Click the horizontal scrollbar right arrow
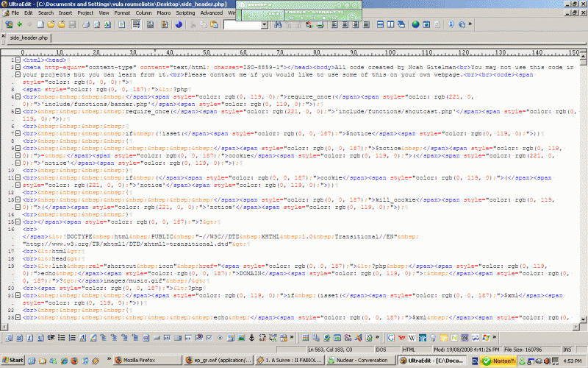The width and height of the screenshot is (588, 368). [576, 327]
